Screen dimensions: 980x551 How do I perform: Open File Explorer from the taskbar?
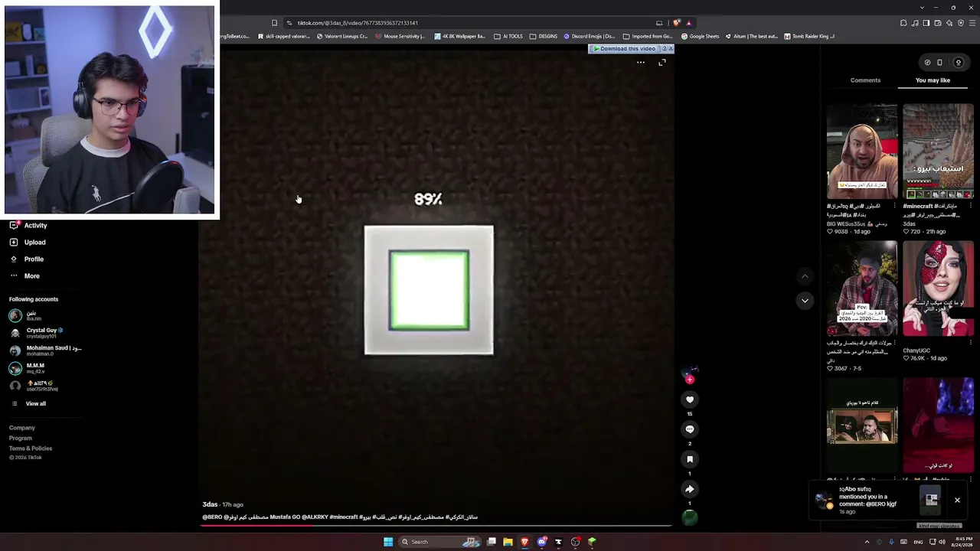coord(508,542)
